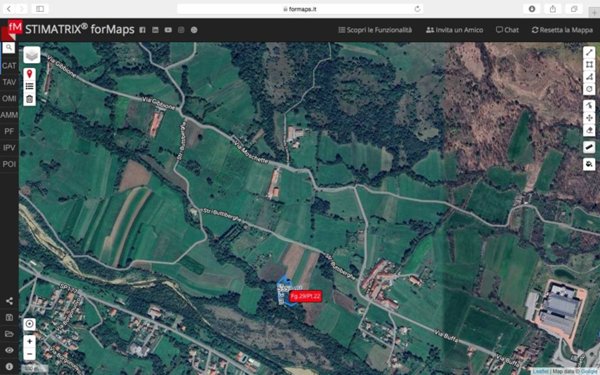Select the draw polygon tool
The image size is (600, 375).
[x=589, y=77]
